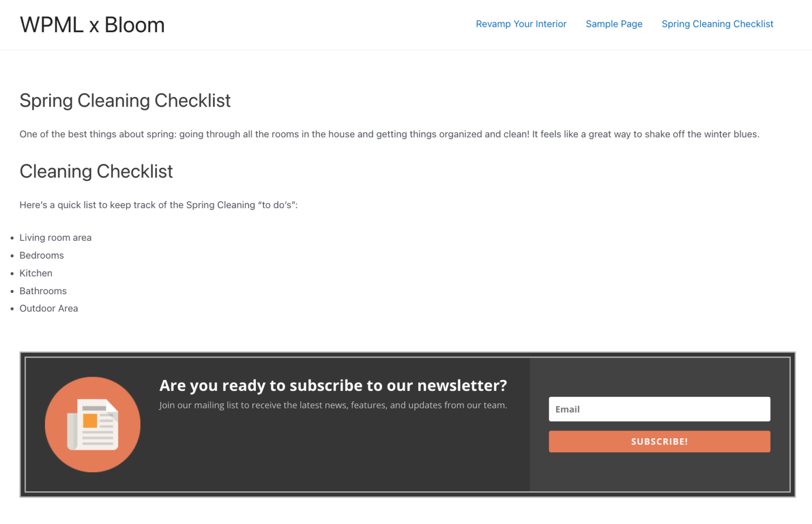Click the Spring Cleaning Checklist page title
Image resolution: width=812 pixels, height=524 pixels.
(x=125, y=100)
